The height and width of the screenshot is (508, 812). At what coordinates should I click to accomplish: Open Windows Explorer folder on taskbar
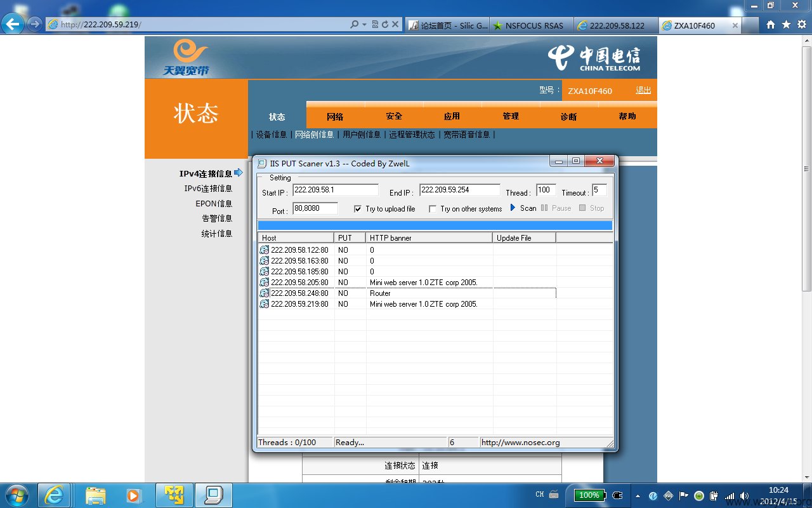pyautogui.click(x=95, y=495)
